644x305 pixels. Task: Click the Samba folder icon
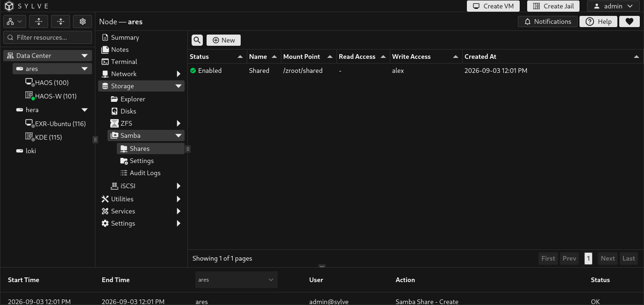[114, 135]
